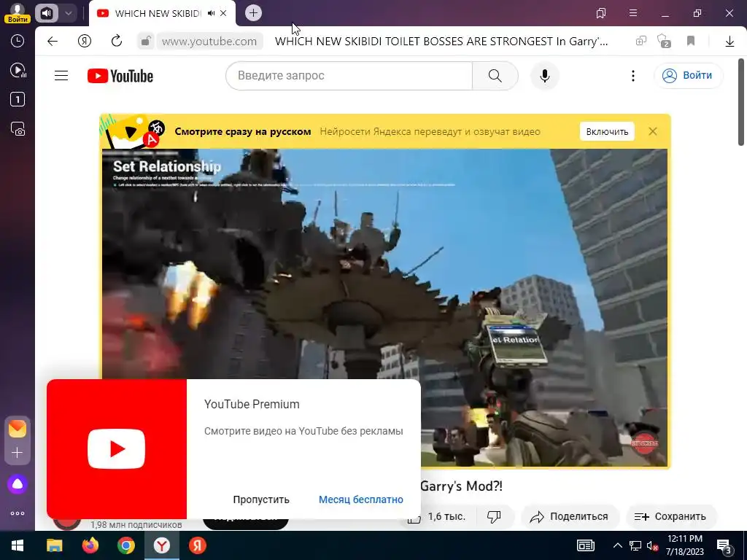747x560 pixels.
Task: Open the browser hamburger menu in title bar
Action: [632, 13]
